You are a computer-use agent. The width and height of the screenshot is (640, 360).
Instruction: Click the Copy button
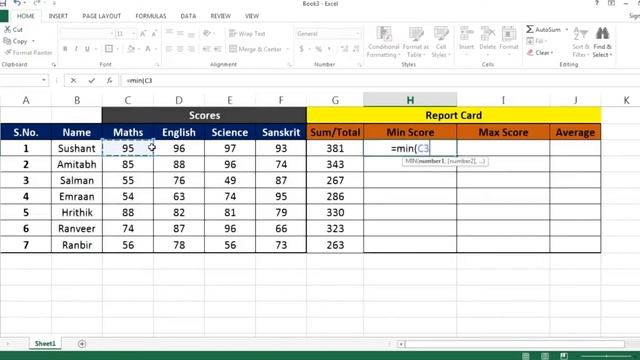pyautogui.click(x=16, y=41)
